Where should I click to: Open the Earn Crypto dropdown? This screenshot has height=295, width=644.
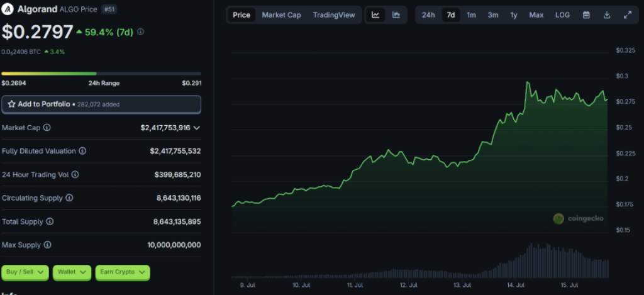coord(123,272)
